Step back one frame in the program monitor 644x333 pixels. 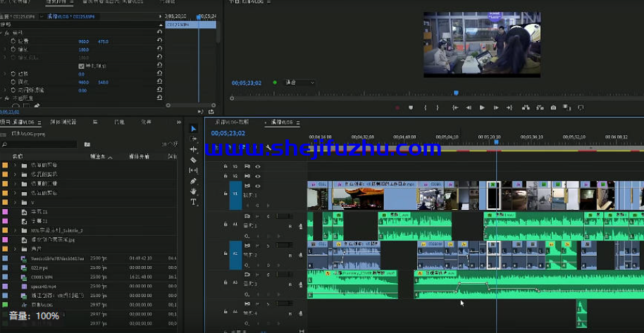coord(469,108)
